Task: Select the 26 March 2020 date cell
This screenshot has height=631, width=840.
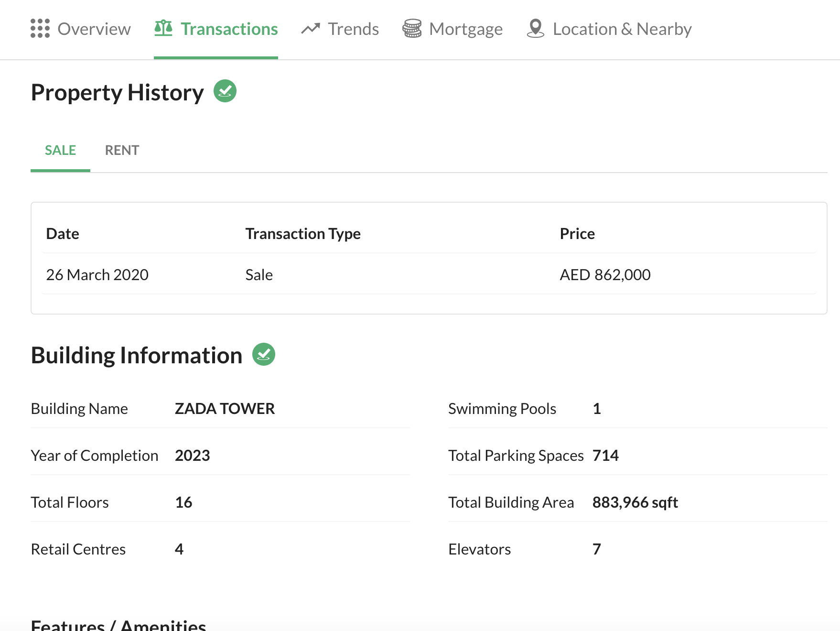Action: point(97,275)
